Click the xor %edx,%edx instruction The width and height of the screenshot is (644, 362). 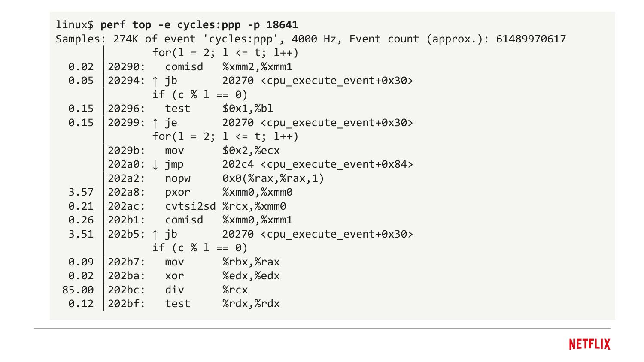[x=222, y=276]
